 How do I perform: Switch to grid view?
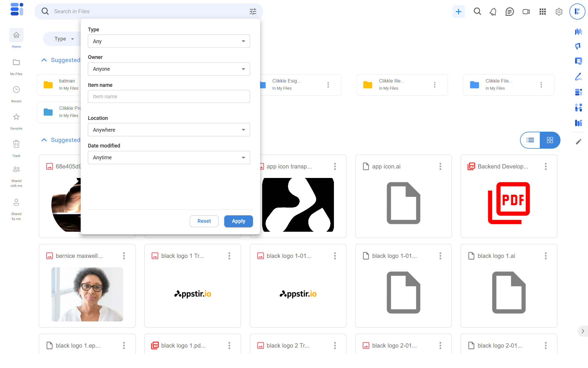pyautogui.click(x=550, y=140)
